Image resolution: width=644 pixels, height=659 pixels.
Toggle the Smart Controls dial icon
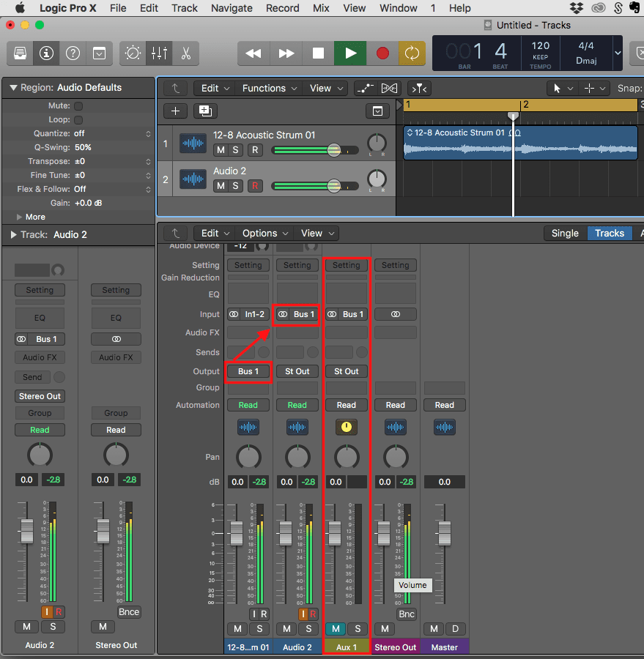(133, 53)
